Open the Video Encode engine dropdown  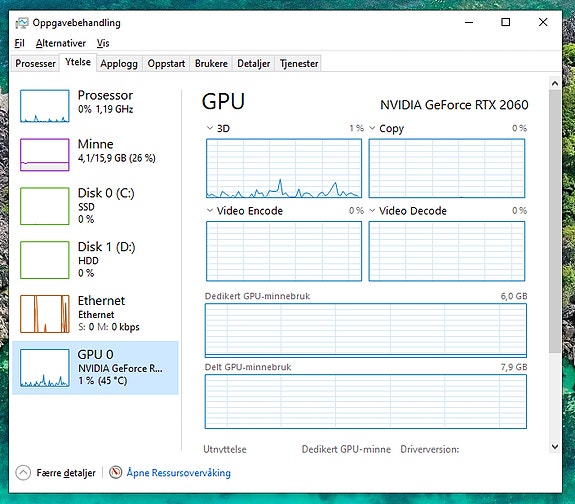(210, 211)
